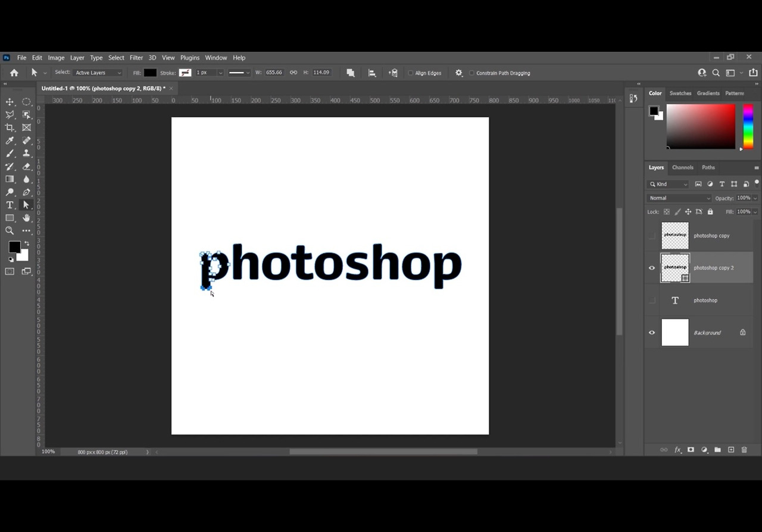The image size is (762, 532).
Task: Open the Opacity value dropdown arrow
Action: (x=755, y=198)
